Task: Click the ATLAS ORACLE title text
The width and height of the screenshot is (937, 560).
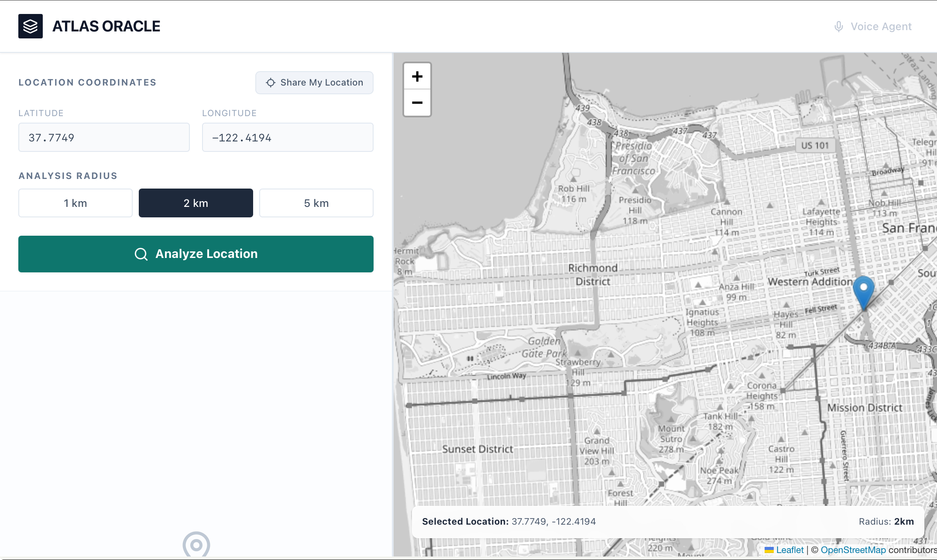Action: tap(106, 26)
